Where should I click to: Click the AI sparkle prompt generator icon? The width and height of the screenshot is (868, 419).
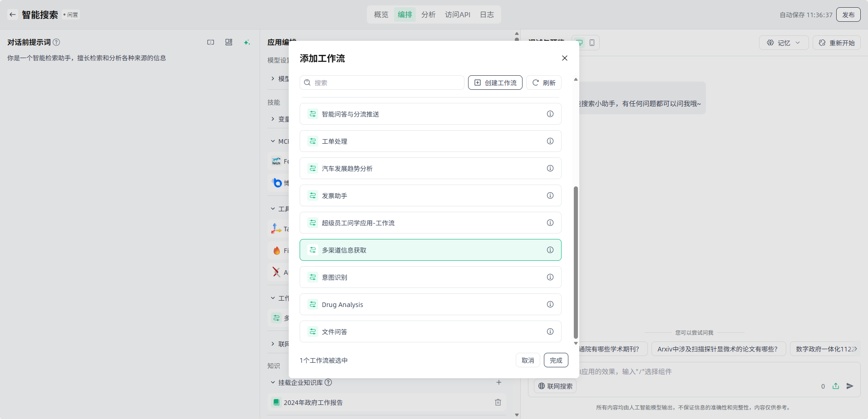247,42
